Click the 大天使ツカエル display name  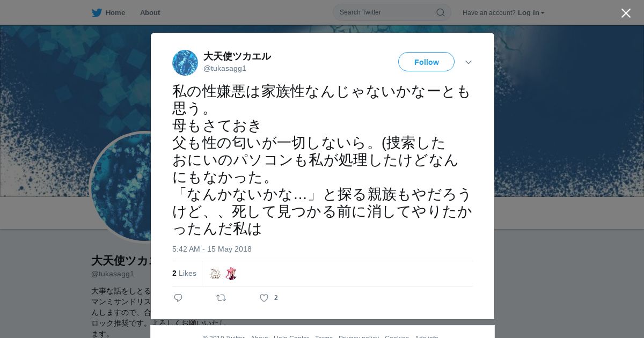(x=237, y=56)
